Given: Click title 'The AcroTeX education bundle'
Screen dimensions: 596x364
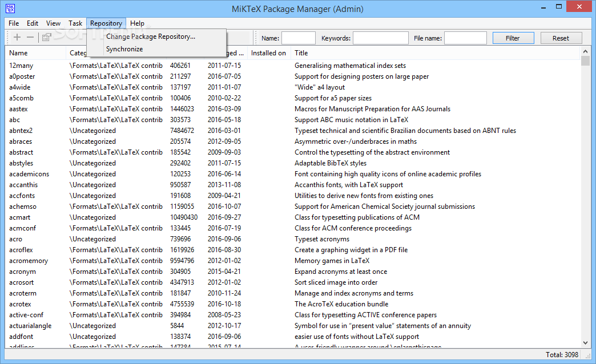Looking at the screenshot, I should click(341, 304).
